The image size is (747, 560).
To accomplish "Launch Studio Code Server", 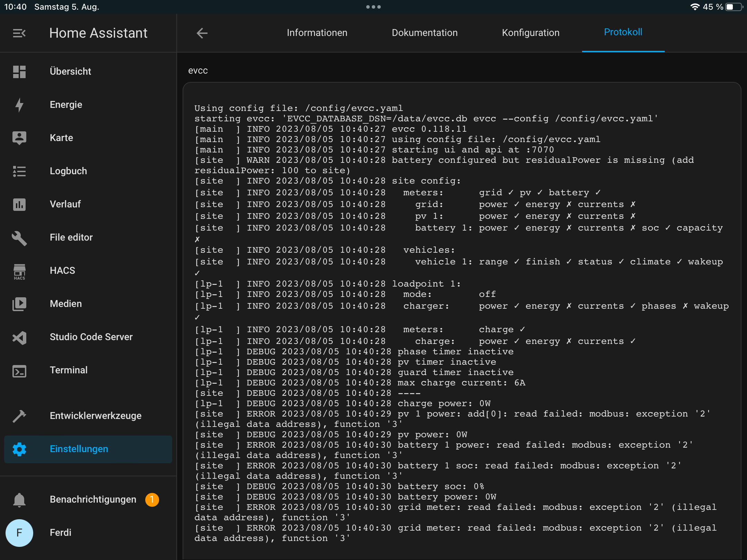I will [x=91, y=337].
